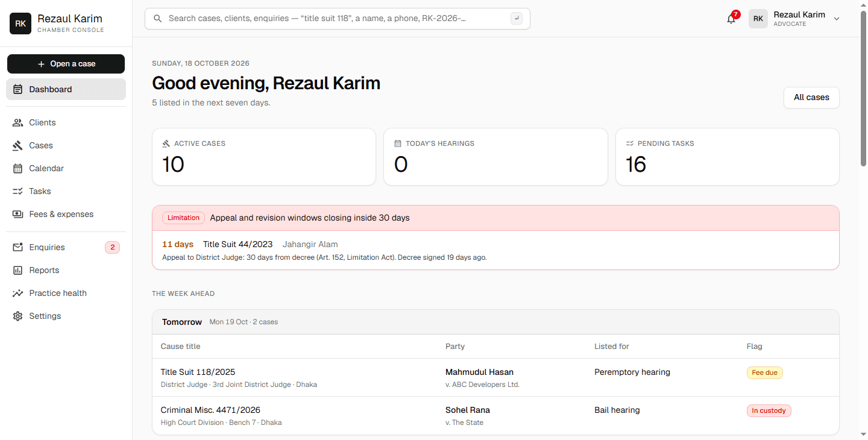Viewport: 868px width, 440px height.
Task: Open Title Suit 44/2023 limitation entry
Action: click(x=495, y=250)
